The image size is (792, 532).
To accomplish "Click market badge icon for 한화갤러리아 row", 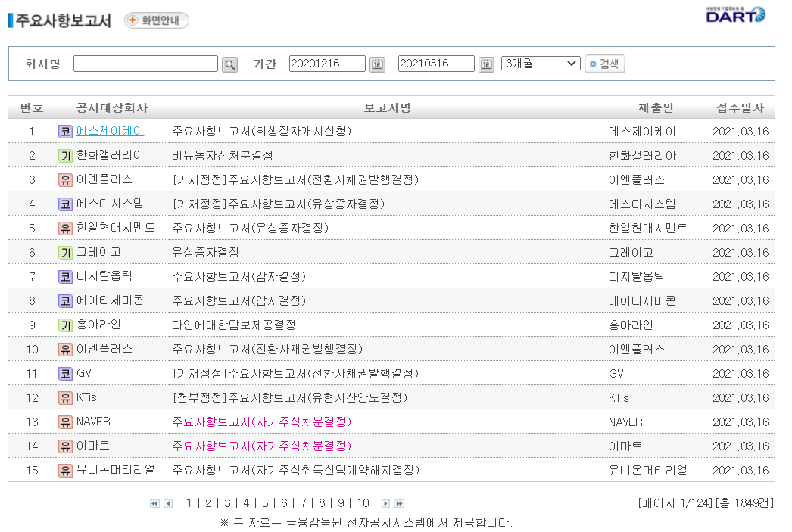I will click(x=65, y=156).
